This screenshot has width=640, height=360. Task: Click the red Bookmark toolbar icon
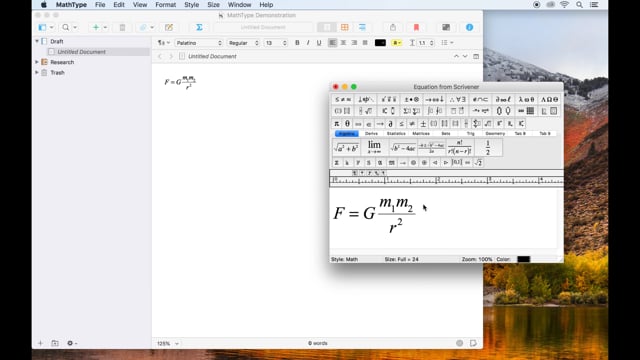[x=416, y=27]
